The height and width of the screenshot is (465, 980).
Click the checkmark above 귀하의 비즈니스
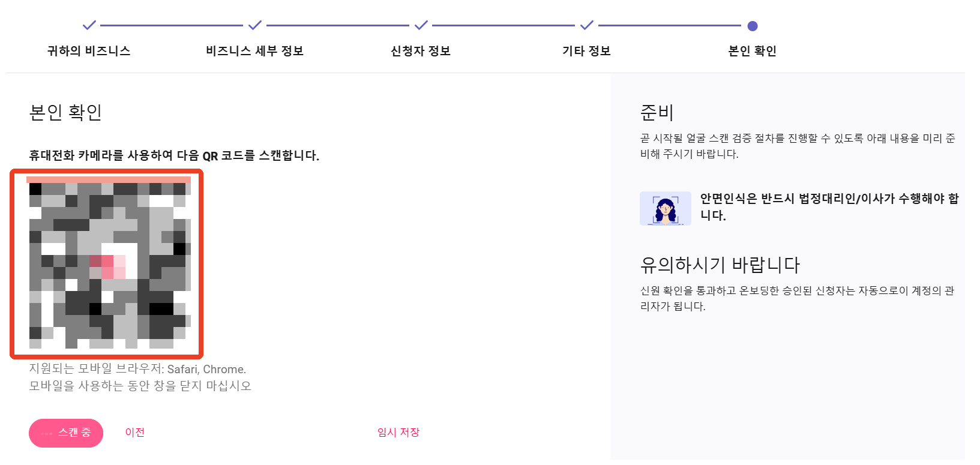(89, 25)
